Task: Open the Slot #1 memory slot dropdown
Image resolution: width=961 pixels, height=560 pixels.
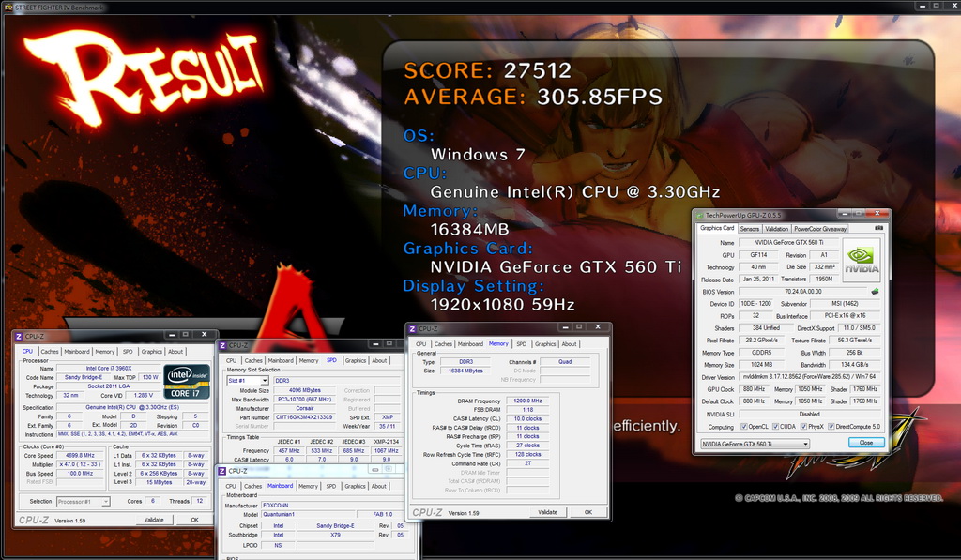Action: click(264, 381)
